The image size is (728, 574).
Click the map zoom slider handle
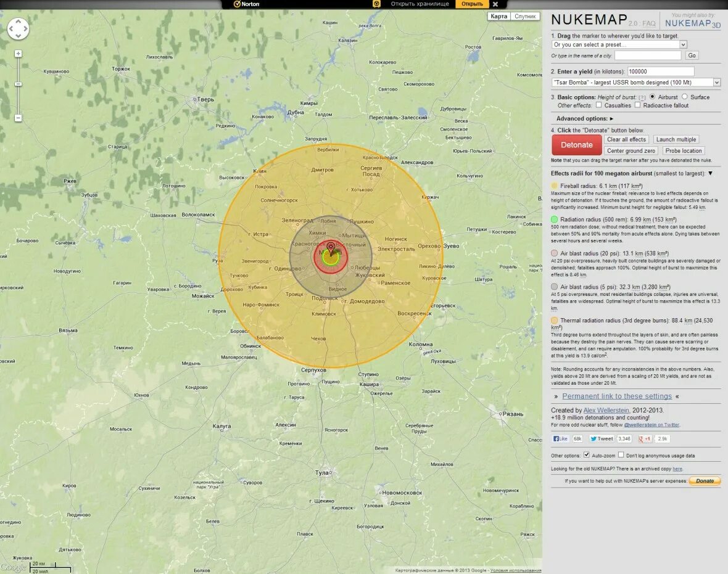pyautogui.click(x=18, y=84)
